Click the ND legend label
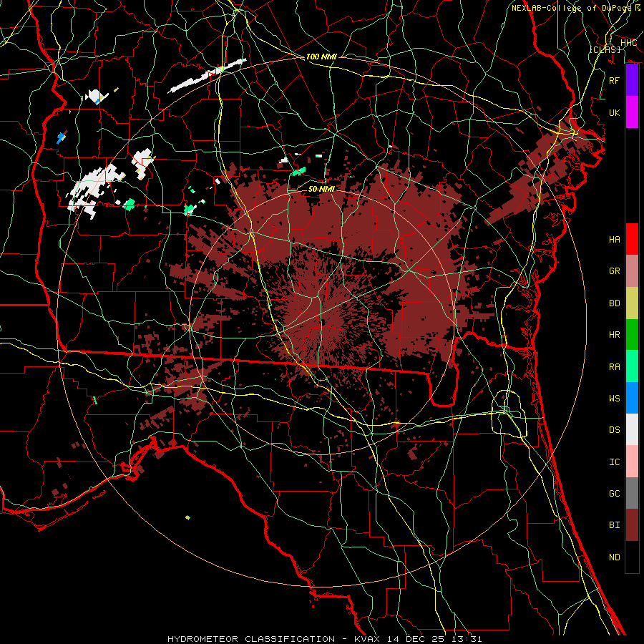 614,557
